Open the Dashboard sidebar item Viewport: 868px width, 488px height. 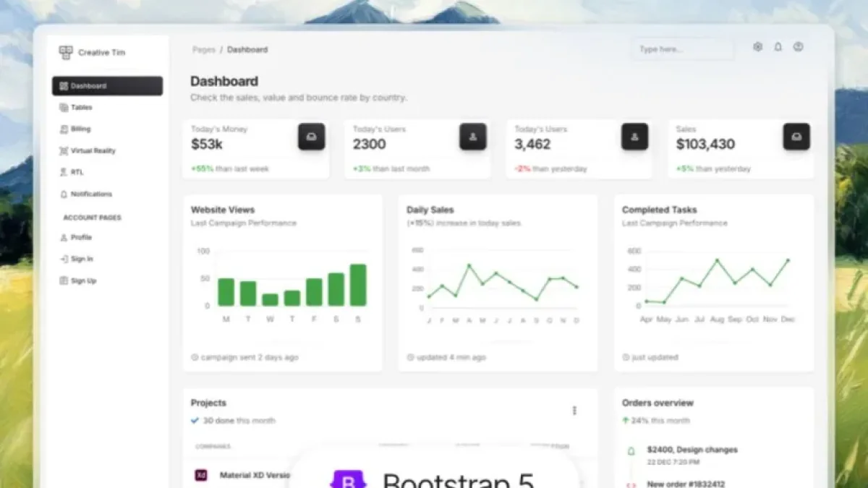[x=107, y=86]
